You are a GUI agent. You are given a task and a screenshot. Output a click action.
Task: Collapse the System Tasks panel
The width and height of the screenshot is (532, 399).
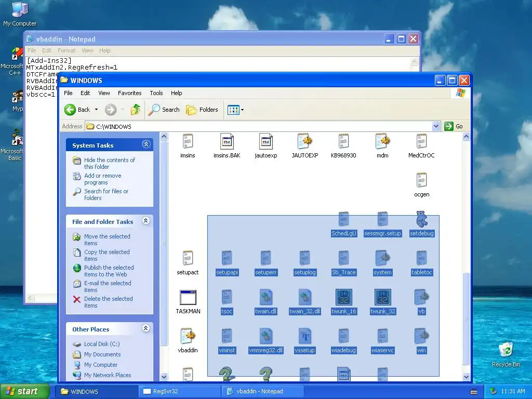pos(146,144)
